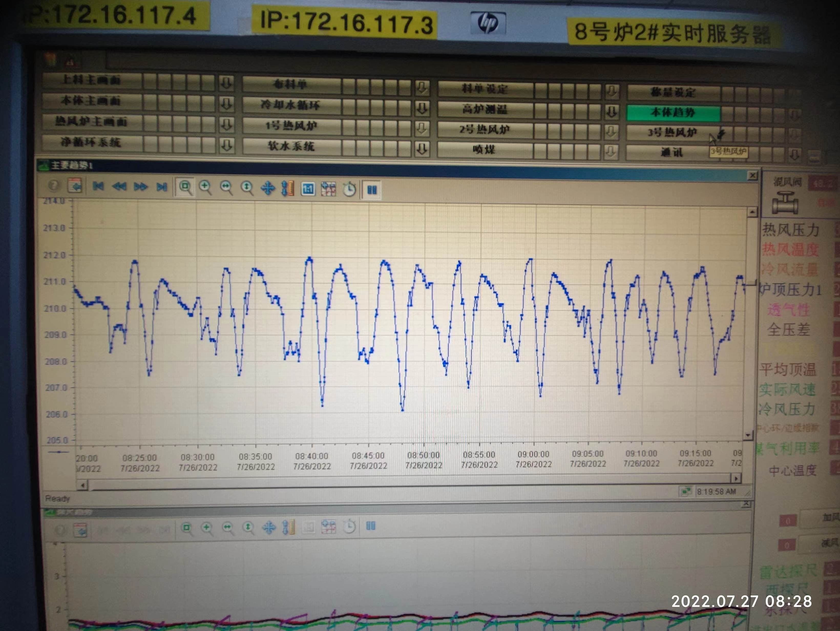The image size is (840, 631).
Task: Rewind the upper trend with the double-left arrows
Action: [x=119, y=186]
